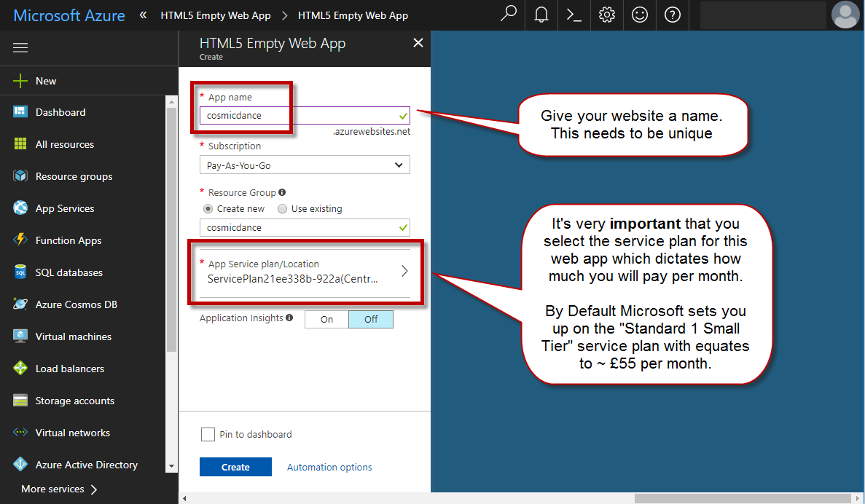Click the feedback smiley icon
The width and height of the screenshot is (865, 504).
(639, 15)
